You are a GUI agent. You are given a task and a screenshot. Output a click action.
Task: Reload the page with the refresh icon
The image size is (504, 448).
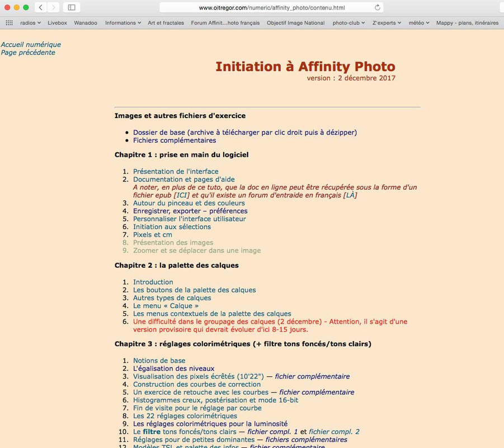[x=378, y=7]
